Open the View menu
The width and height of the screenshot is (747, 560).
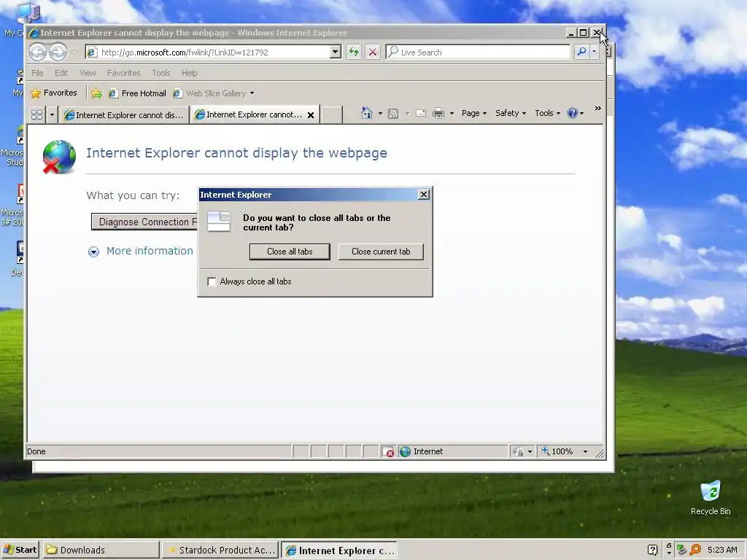88,73
